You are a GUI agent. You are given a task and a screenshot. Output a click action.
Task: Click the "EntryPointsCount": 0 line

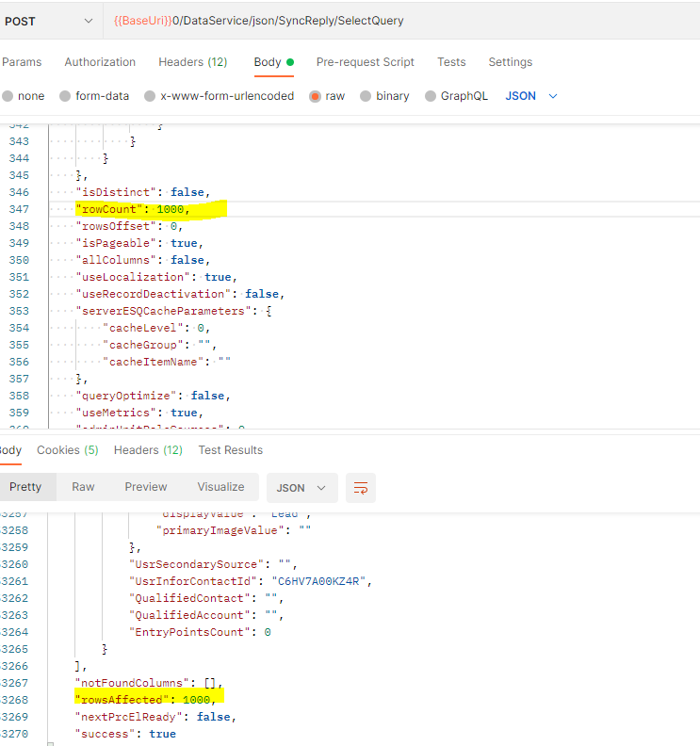(200, 632)
